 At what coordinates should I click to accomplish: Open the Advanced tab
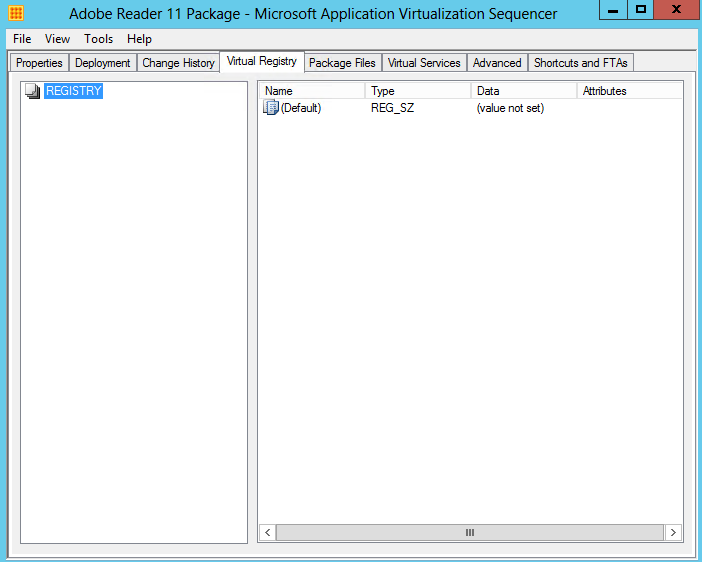497,63
